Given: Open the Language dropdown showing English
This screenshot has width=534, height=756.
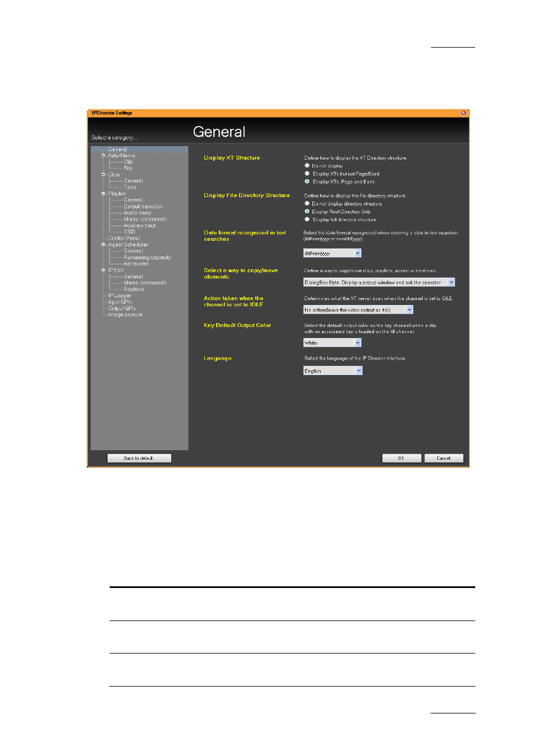Looking at the screenshot, I should point(333,371).
